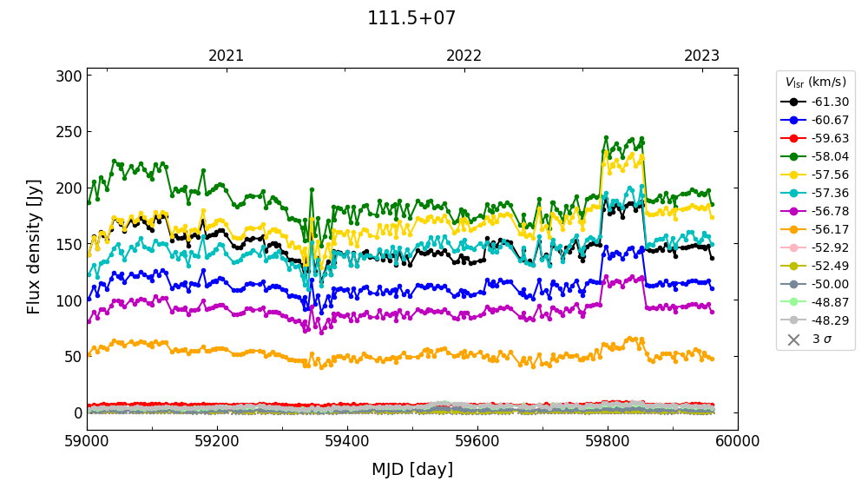
Task: Click the blue -60.67 legend marker
Action: pos(793,120)
